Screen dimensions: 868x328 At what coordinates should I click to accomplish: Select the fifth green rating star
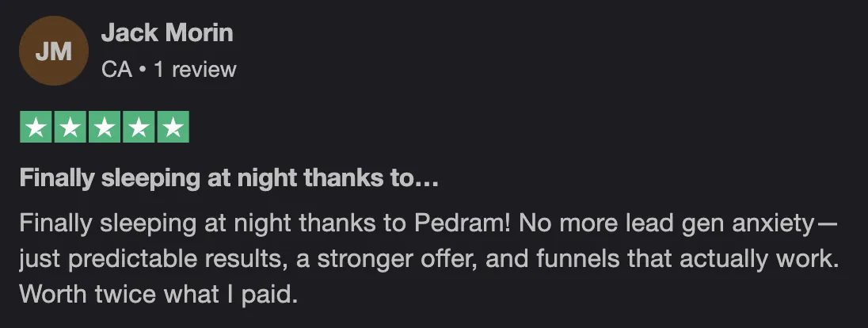pos(173,127)
